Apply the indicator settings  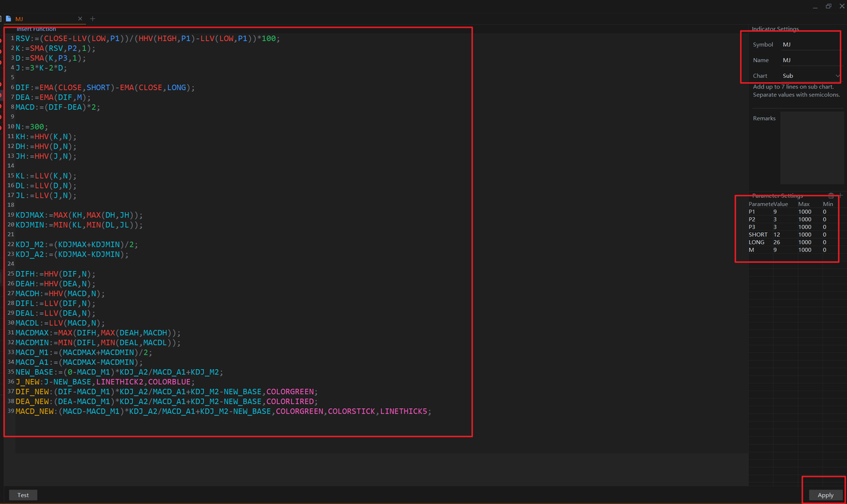pos(825,495)
